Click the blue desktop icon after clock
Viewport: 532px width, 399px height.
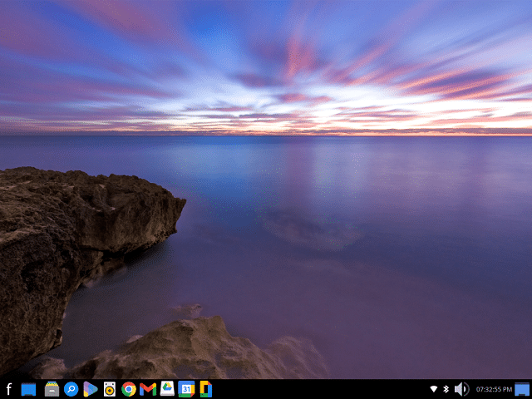[522, 389]
